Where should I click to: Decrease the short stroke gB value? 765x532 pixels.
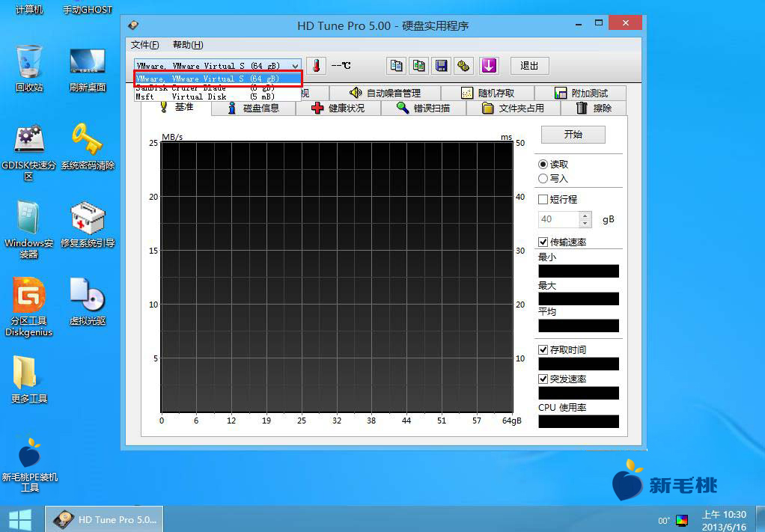coord(585,223)
